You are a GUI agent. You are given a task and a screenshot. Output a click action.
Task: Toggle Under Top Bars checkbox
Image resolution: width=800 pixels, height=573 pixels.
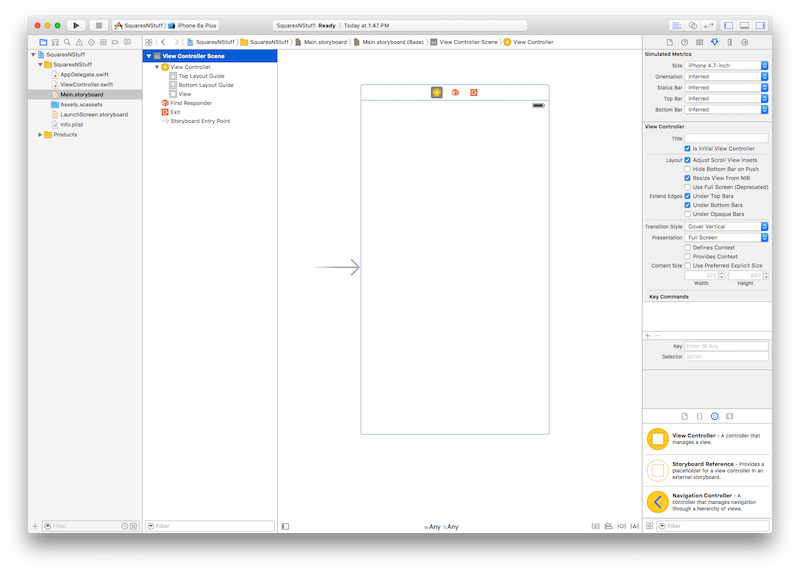point(687,196)
